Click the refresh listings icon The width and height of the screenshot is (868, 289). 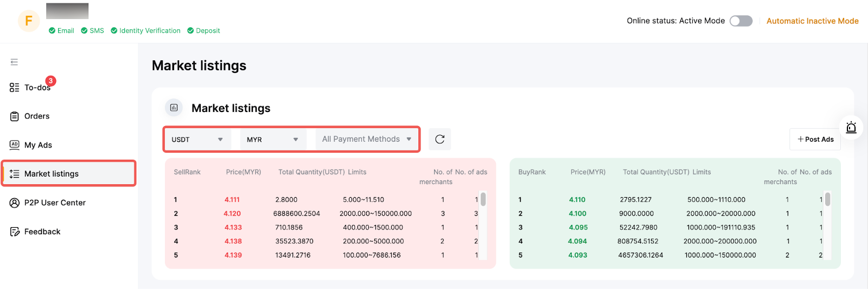coord(439,139)
